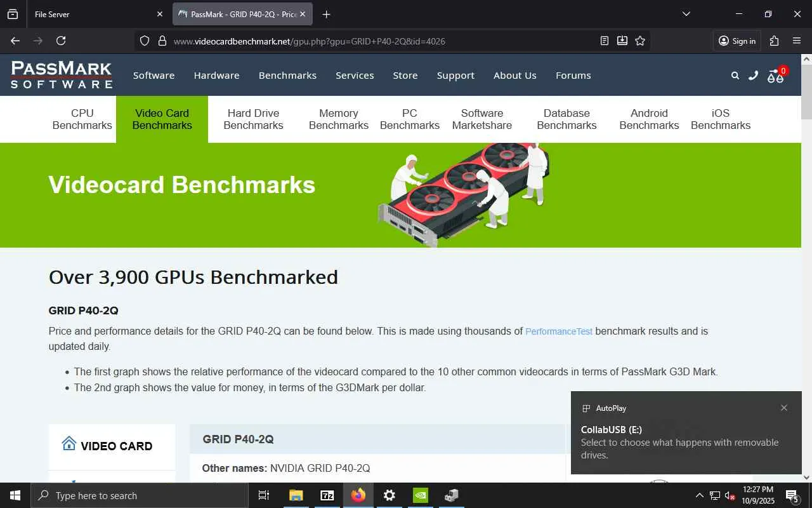This screenshot has height=508, width=812.
Task: Show hidden system tray icons chevron
Action: pyautogui.click(x=700, y=495)
